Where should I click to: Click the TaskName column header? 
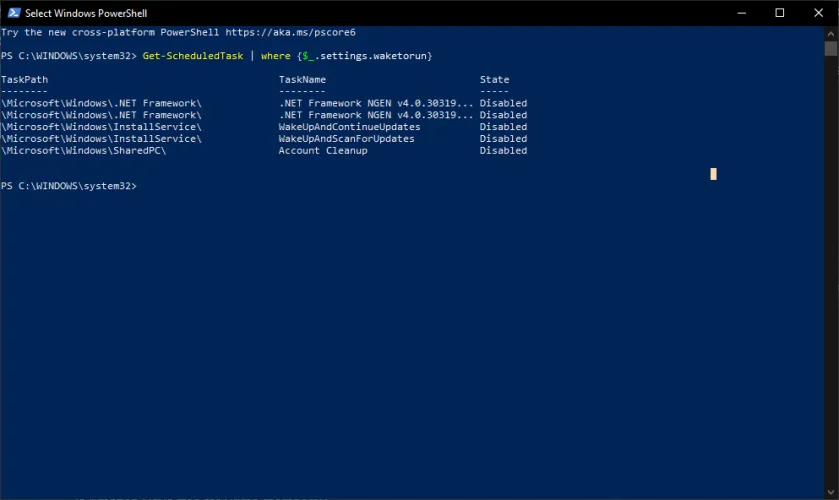tap(302, 80)
